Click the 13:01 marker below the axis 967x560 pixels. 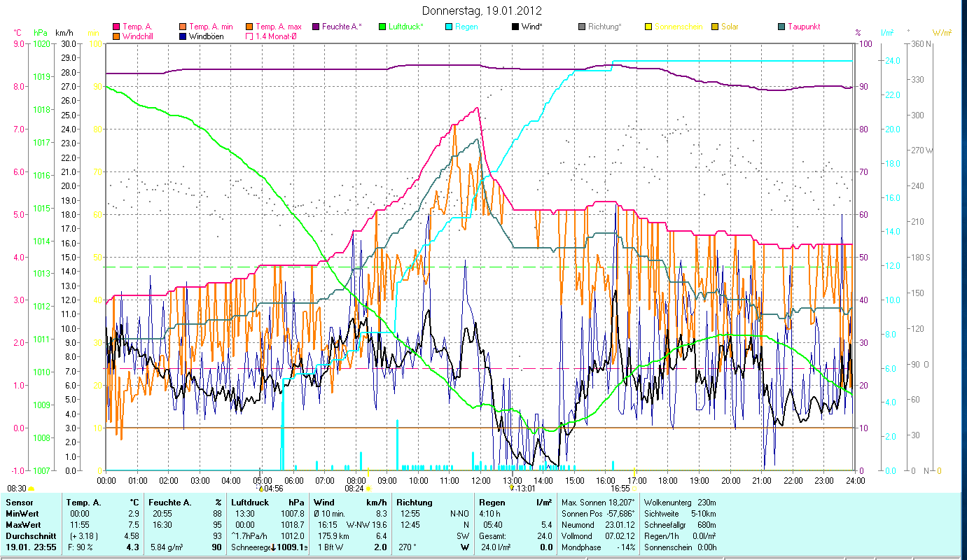coord(512,488)
